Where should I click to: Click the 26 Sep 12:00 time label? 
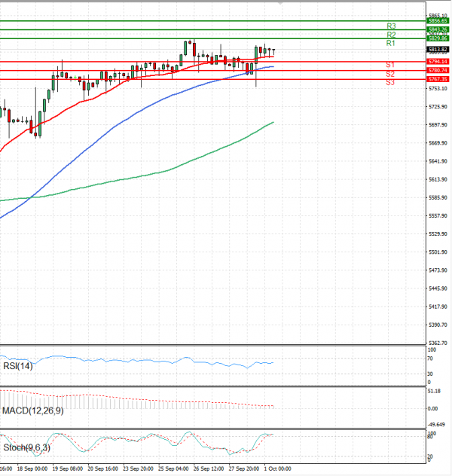[x=209, y=468]
